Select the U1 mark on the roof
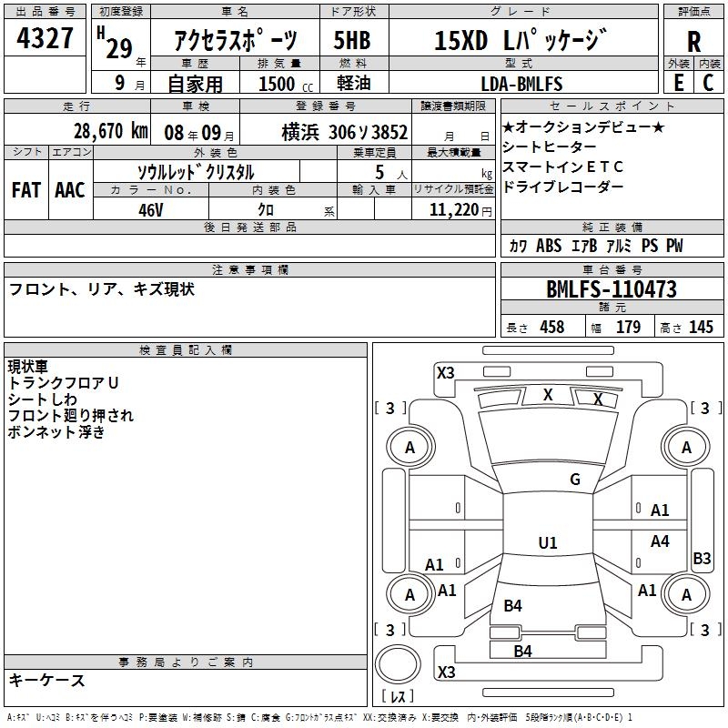This screenshot has width=728, height=728. pos(548,542)
